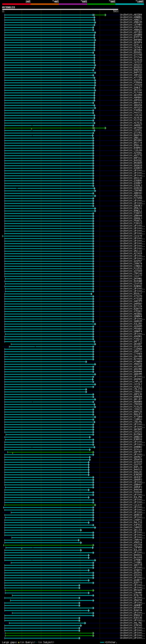Click the white AV390133 query ruler bar
Viewport: 146px width, 644px height.
tap(60, 9)
